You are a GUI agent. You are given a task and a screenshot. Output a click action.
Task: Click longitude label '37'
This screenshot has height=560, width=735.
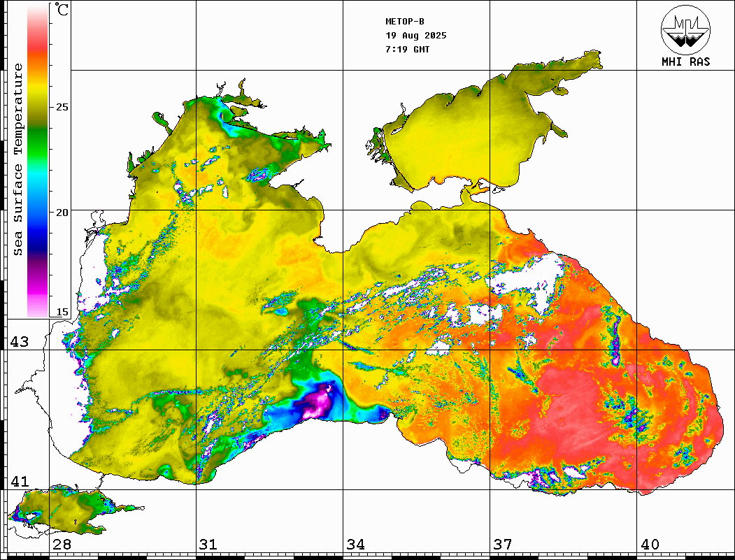tap(503, 545)
